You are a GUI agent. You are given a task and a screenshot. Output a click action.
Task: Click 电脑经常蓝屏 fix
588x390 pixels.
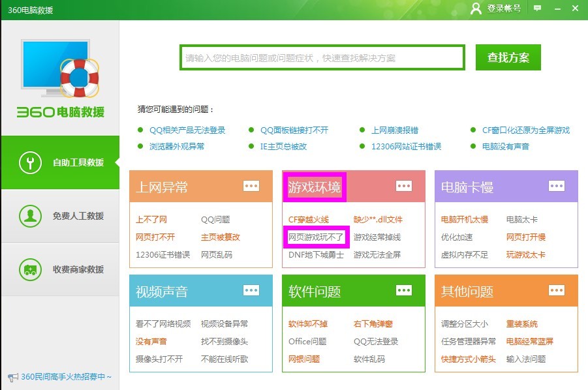tap(530, 341)
